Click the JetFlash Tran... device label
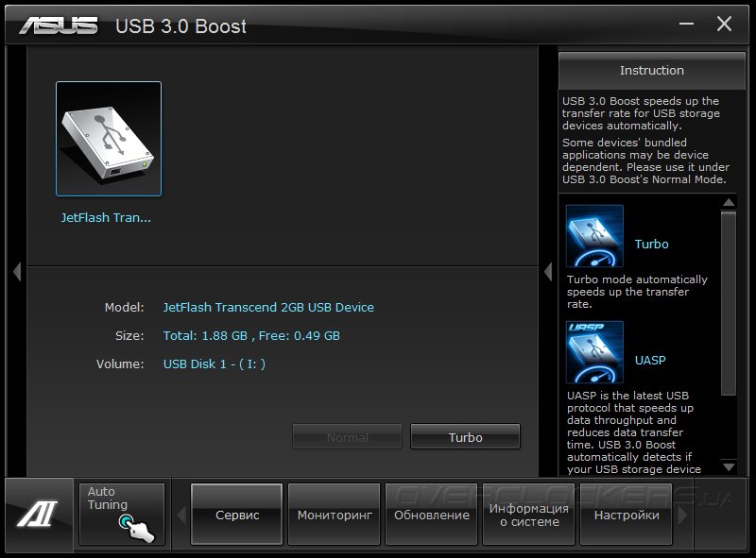Image resolution: width=756 pixels, height=558 pixels. pyautogui.click(x=106, y=218)
